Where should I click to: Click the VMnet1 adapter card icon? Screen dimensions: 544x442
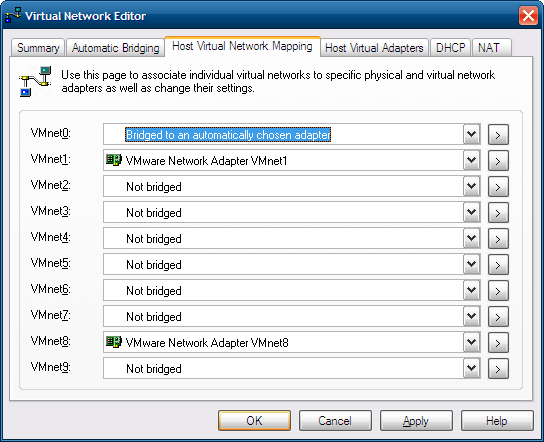[x=114, y=160]
